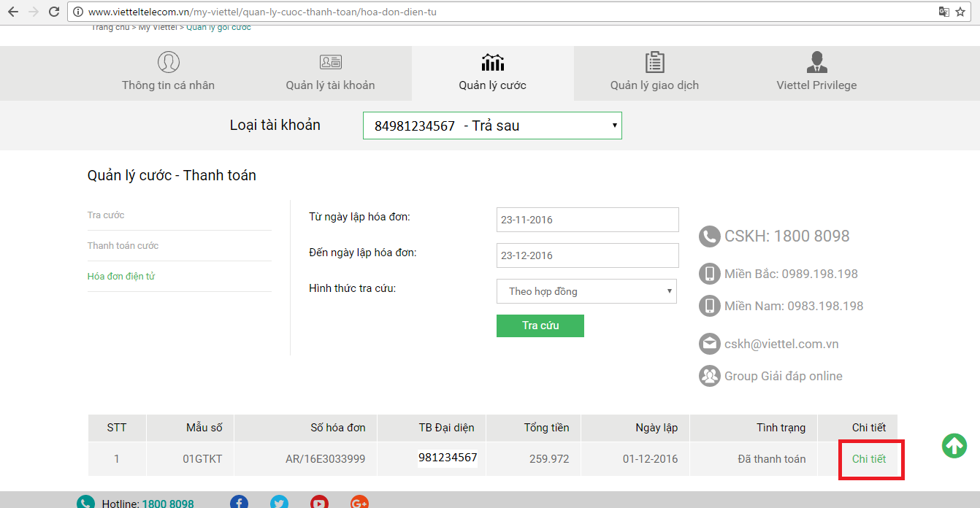Open the site info icon in the address bar
Viewport: 980px width, 508px height.
coord(79,12)
